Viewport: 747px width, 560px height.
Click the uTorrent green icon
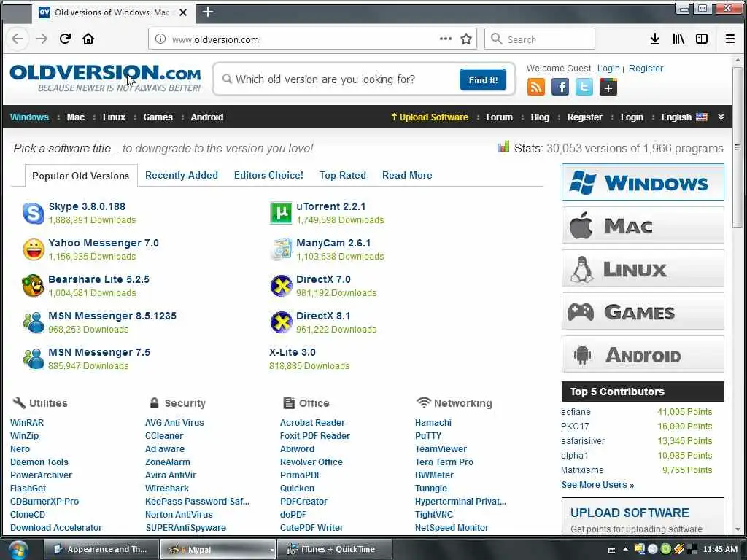click(281, 213)
